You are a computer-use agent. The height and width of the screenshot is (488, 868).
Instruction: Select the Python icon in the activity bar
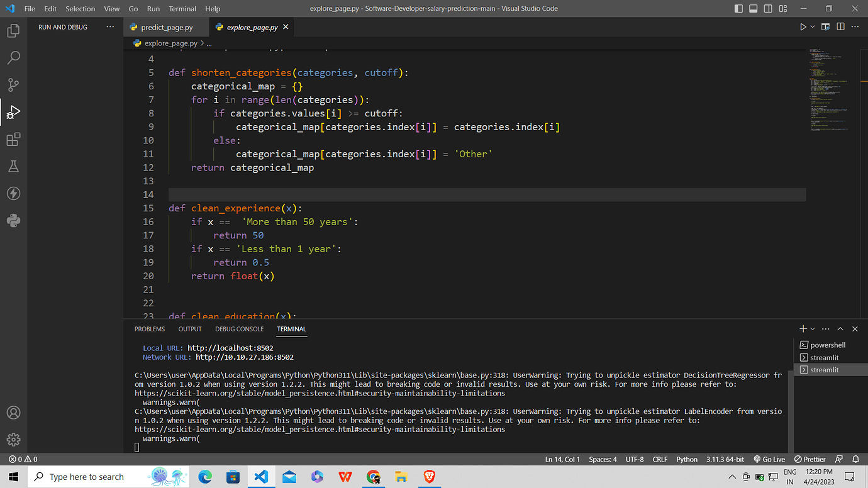(14, 220)
